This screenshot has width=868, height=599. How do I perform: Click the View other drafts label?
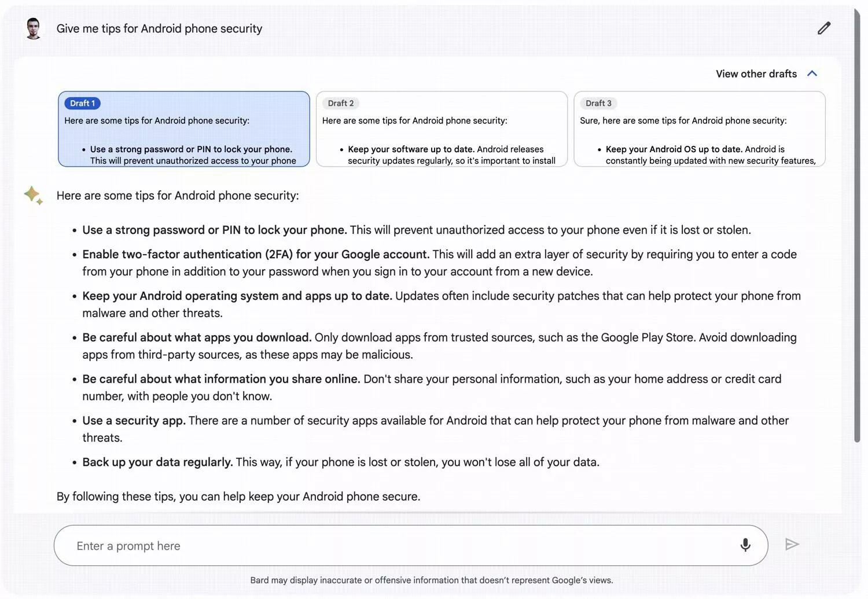pyautogui.click(x=756, y=74)
